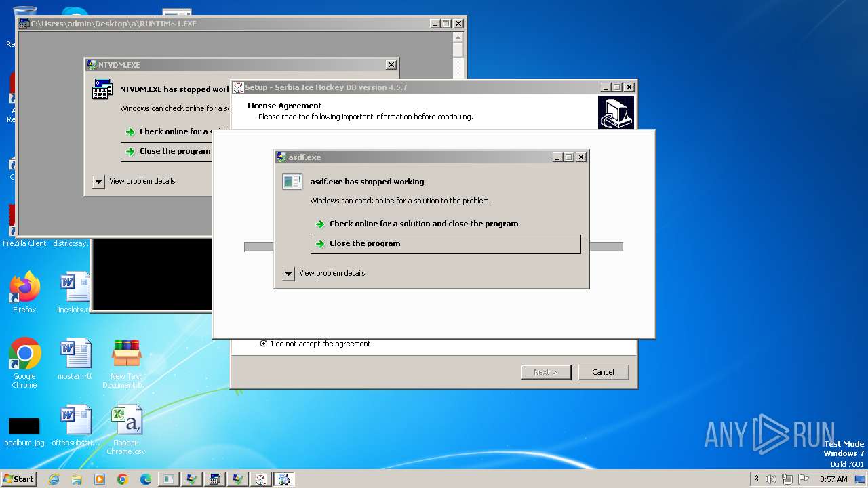Open Firefox desktop shortcut
This screenshot has height=488, width=868.
pos(24,293)
